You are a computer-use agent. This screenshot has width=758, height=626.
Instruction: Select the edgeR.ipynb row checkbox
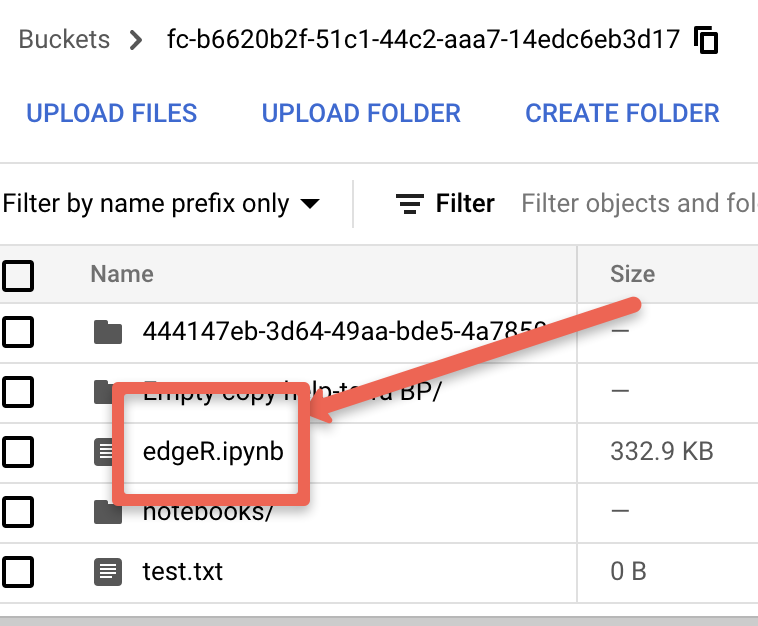click(18, 452)
